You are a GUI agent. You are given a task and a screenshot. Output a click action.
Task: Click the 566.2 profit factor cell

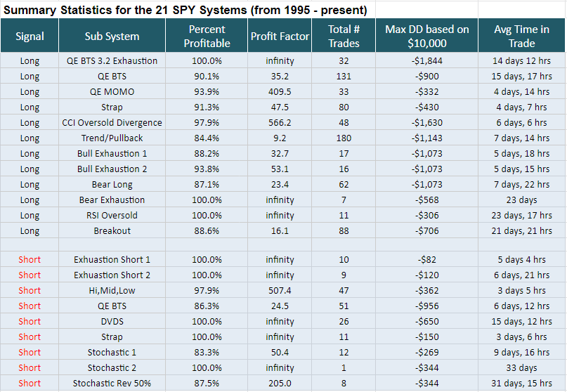click(280, 123)
